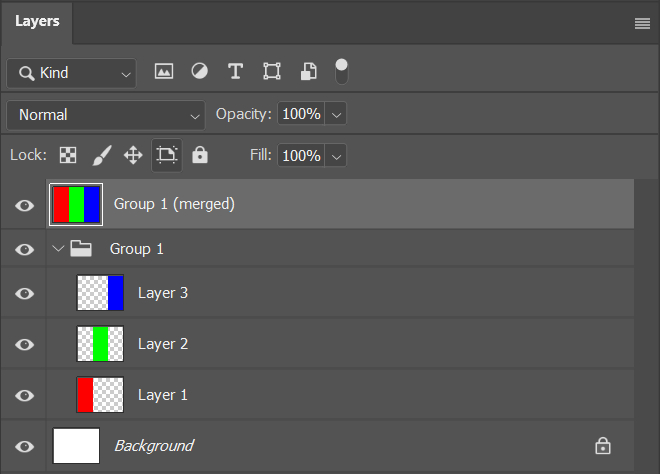
Task: Click the Opacity 100% value field
Action: (301, 114)
